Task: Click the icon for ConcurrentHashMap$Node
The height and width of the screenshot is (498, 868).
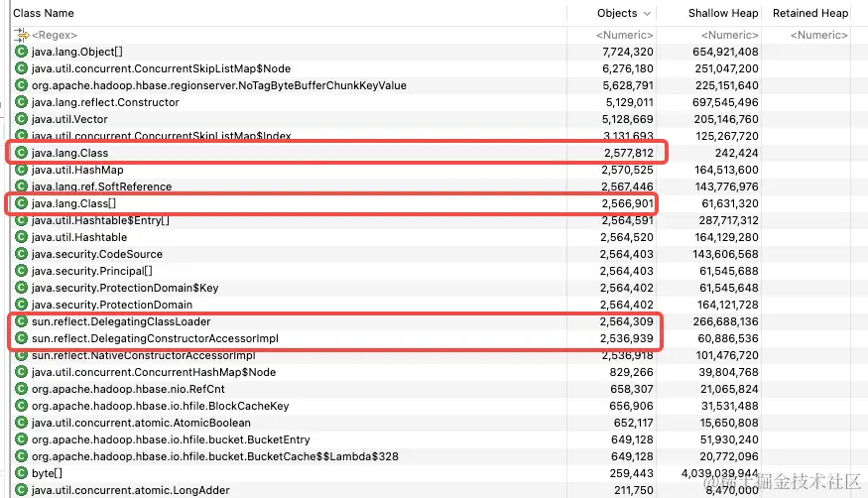Action: click(x=21, y=372)
